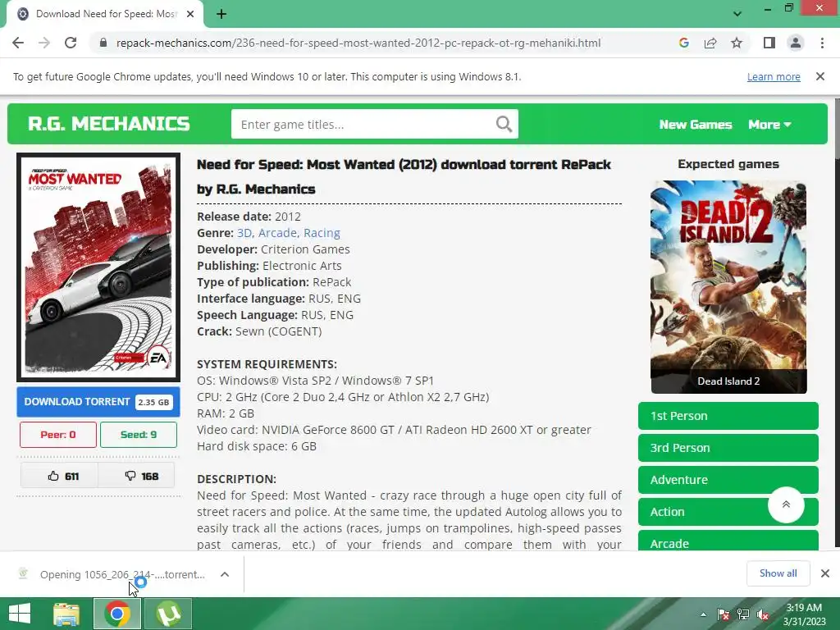Open the Chrome side panel icon

[769, 43]
